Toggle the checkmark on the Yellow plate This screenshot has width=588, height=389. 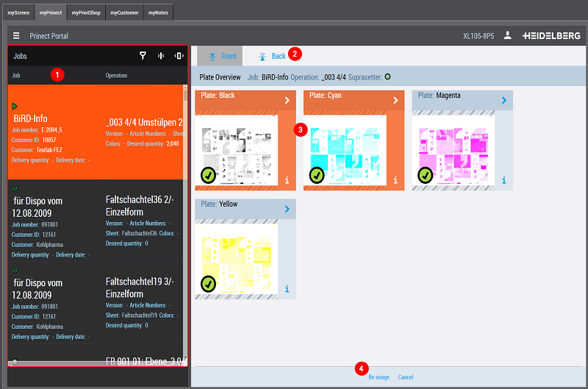[x=209, y=284]
